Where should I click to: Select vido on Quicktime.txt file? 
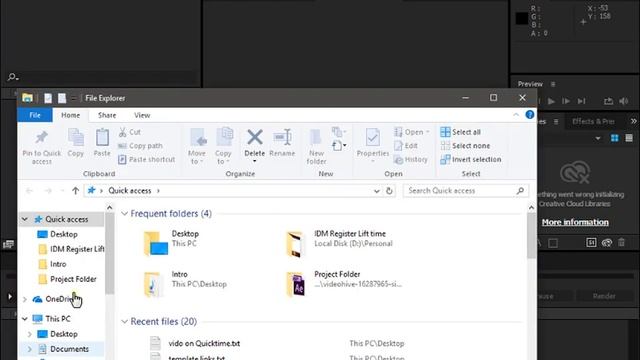click(204, 343)
